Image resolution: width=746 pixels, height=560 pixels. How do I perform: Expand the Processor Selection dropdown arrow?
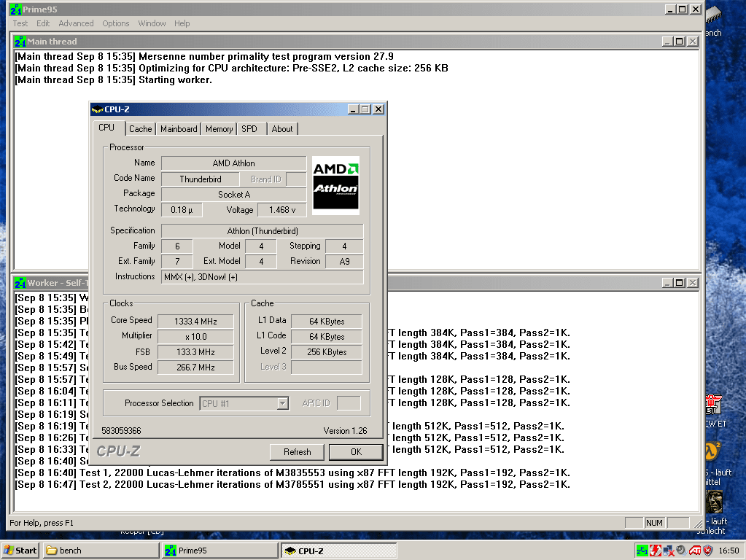coord(283,403)
